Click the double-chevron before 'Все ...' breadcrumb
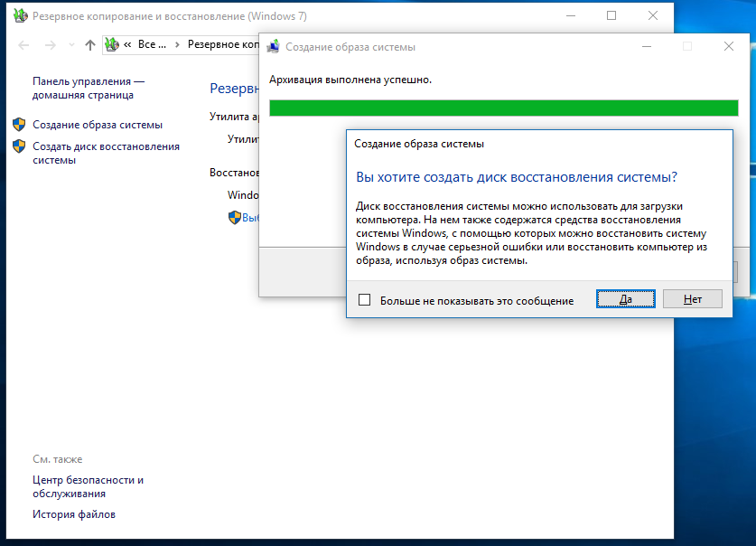The image size is (756, 546). 127,45
